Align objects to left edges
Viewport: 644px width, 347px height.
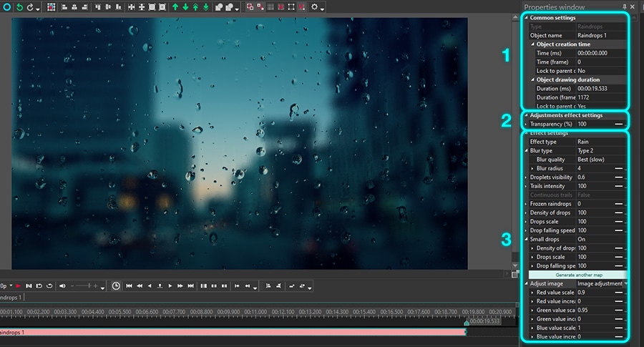pos(64,7)
